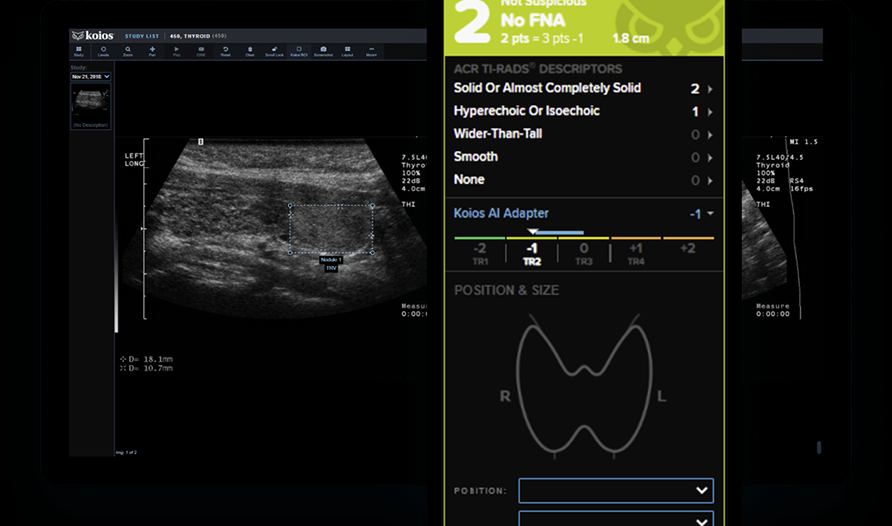Viewport: 892px width, 526px height.
Task: Toggle the Scroll Lock tool
Action: 273,51
